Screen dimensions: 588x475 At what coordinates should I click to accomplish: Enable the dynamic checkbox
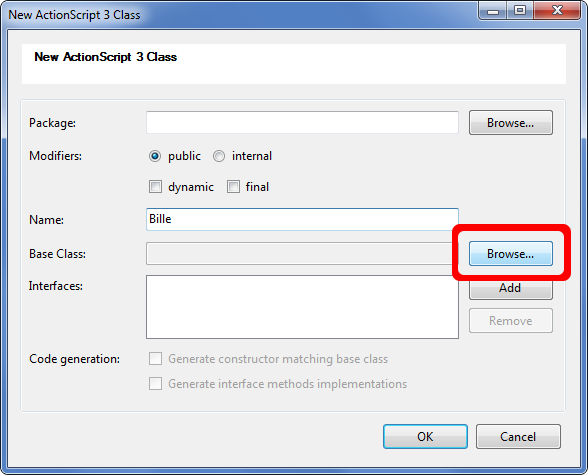pos(155,187)
